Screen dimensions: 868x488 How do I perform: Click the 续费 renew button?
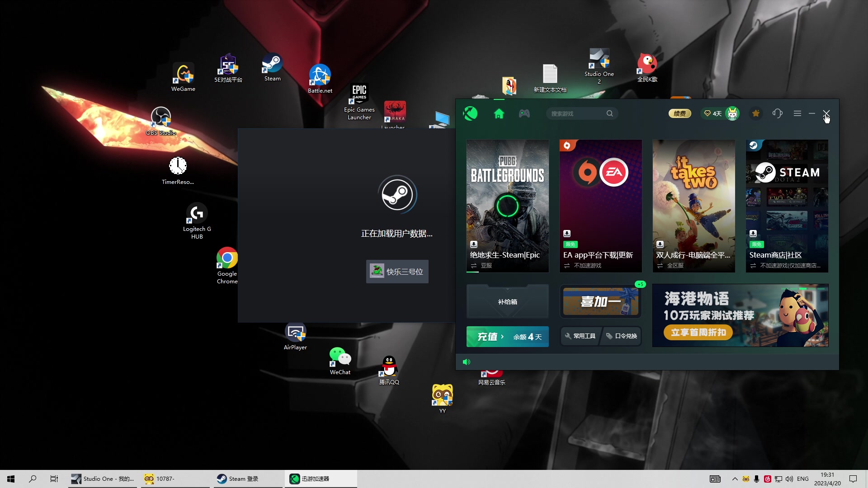pos(679,113)
